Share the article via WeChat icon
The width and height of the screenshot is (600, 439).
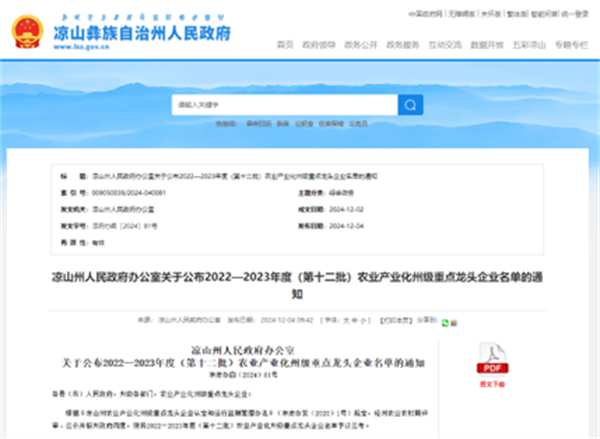click(x=446, y=324)
